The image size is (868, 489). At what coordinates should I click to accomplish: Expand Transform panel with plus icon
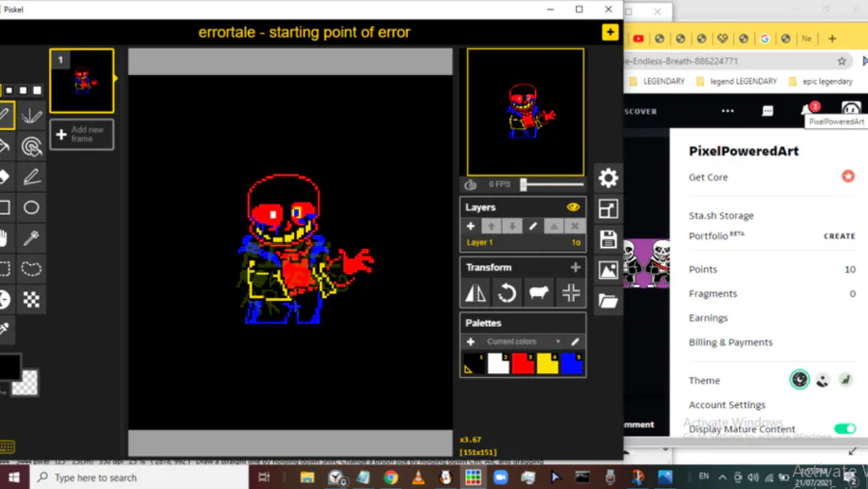point(575,267)
